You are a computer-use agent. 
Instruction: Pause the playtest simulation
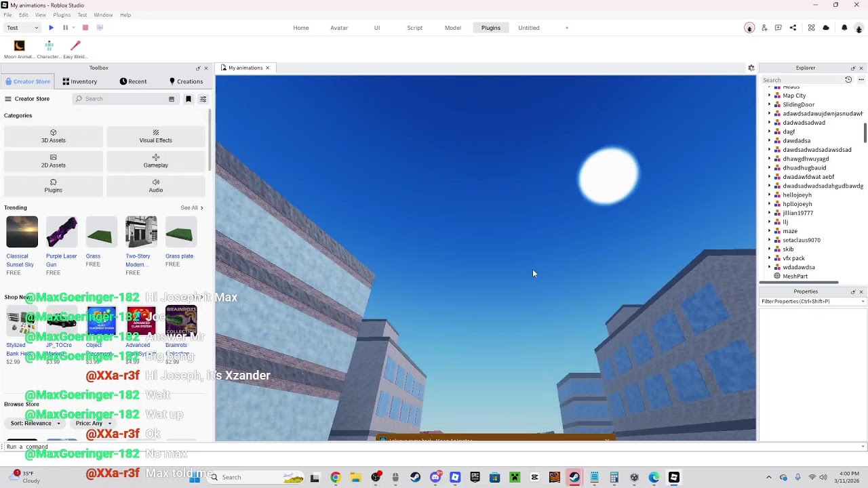65,28
